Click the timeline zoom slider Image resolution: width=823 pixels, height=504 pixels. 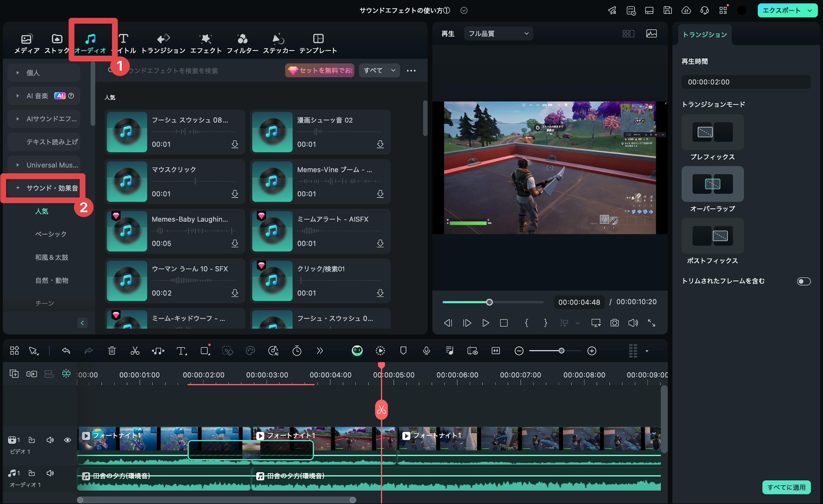[555, 351]
